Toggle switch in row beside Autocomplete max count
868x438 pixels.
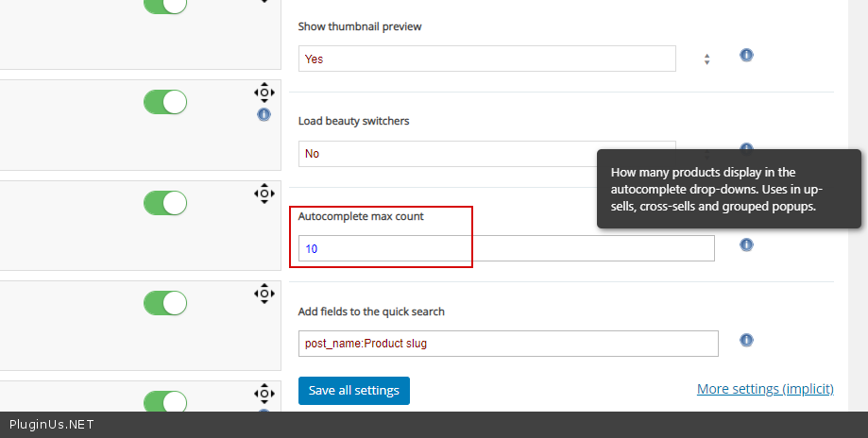165,203
